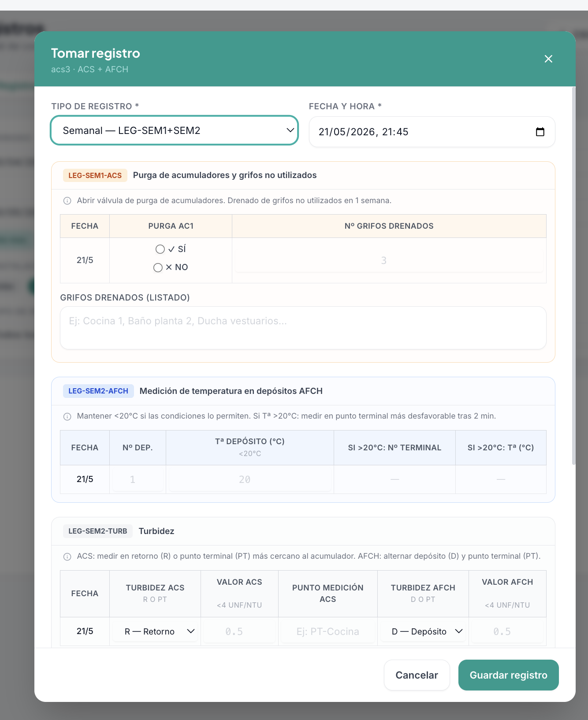Click the LEG-SEM1-ACS badge
This screenshot has height=720, width=588.
(95, 175)
